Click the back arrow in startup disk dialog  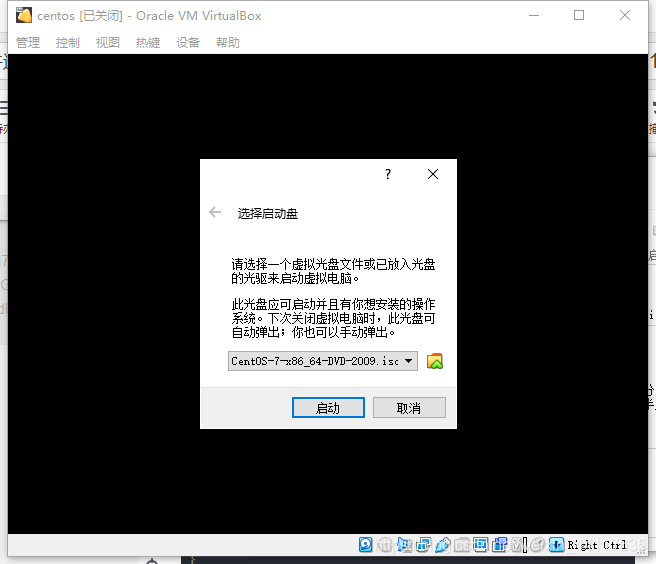click(x=215, y=213)
